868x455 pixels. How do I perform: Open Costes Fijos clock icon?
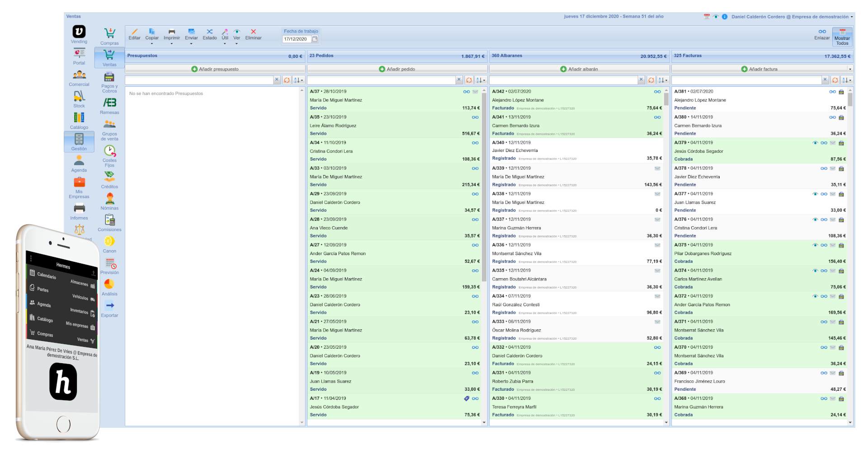click(109, 151)
